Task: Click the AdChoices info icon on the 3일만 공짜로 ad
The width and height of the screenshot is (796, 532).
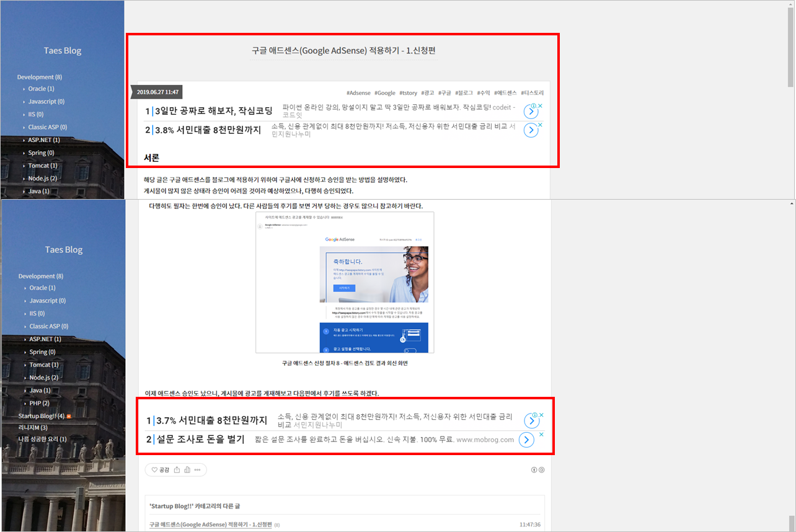Action: 534,105
